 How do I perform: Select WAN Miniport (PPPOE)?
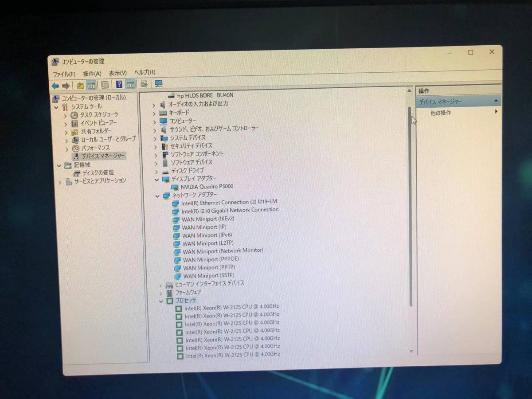211,259
